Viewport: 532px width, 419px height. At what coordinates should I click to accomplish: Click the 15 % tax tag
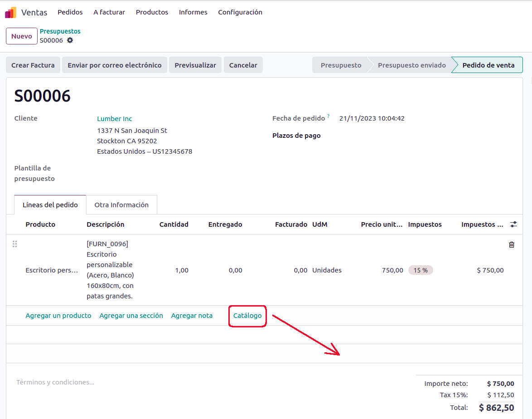coord(421,270)
